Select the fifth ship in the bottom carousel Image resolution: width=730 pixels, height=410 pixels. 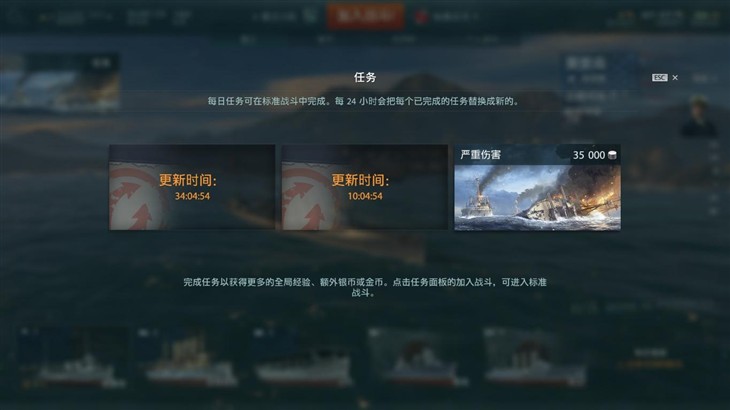click(537, 357)
